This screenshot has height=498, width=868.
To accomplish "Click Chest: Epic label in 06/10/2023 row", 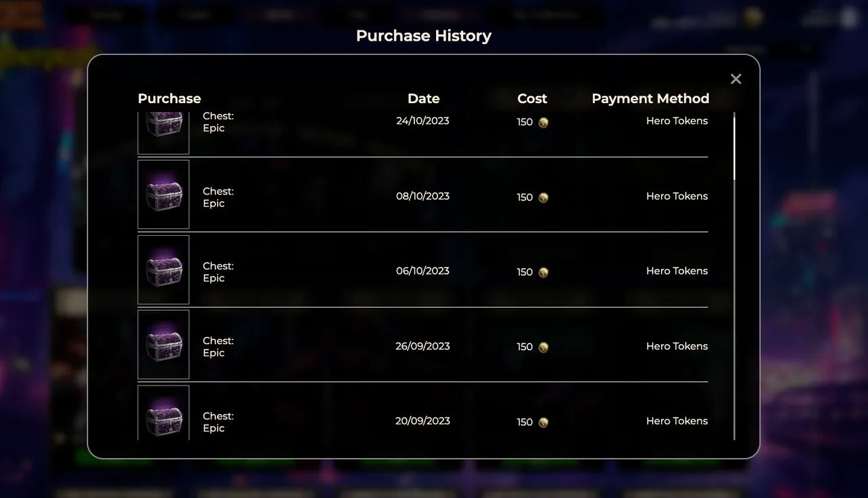I will point(218,272).
